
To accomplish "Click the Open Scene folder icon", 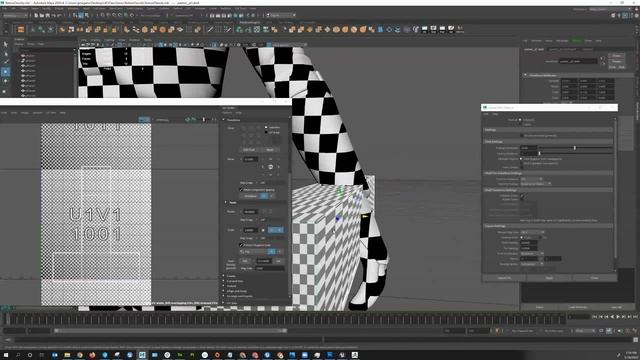I will click(42, 16).
